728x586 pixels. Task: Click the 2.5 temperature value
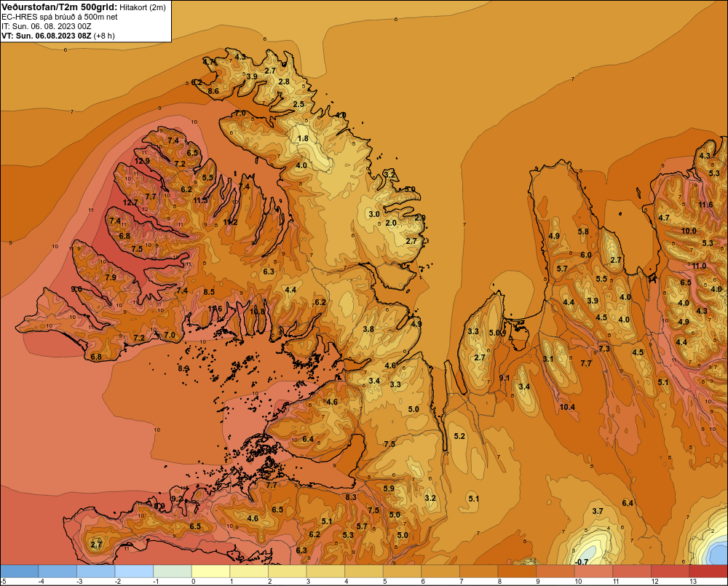pyautogui.click(x=298, y=104)
